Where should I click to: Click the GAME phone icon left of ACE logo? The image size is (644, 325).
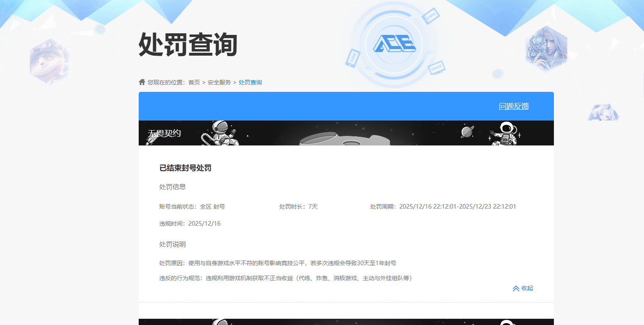pyautogui.click(x=352, y=58)
